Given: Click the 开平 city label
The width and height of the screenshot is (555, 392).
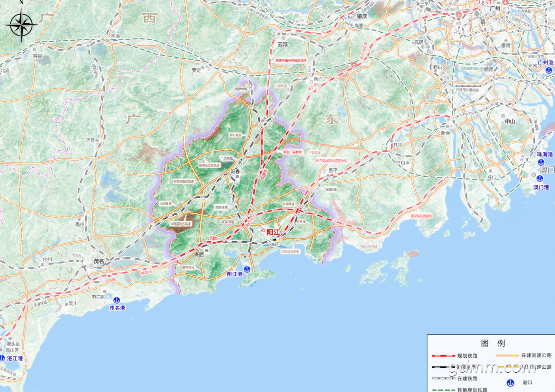Looking at the screenshot, I should click(397, 145).
